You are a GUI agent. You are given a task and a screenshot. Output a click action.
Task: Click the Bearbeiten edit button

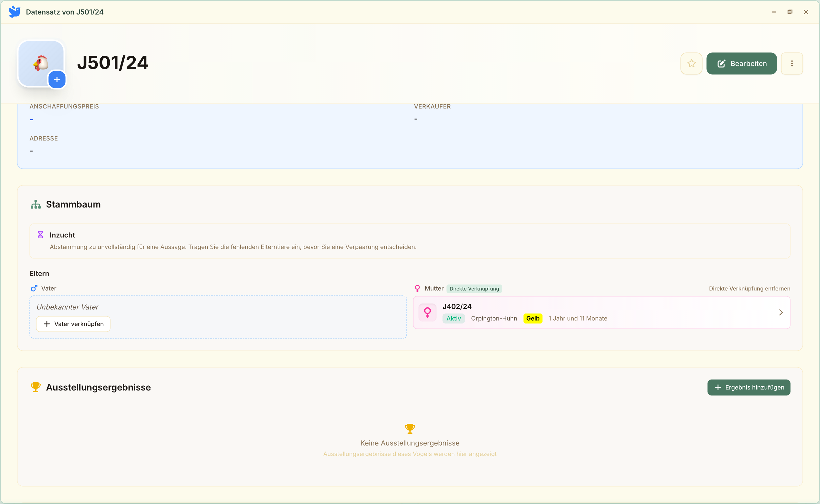(741, 63)
